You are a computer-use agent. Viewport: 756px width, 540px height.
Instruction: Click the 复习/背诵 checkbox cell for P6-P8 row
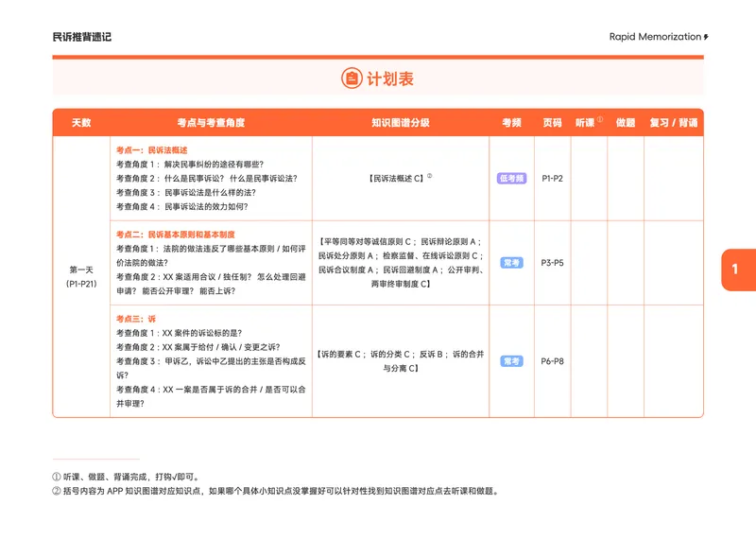674,361
